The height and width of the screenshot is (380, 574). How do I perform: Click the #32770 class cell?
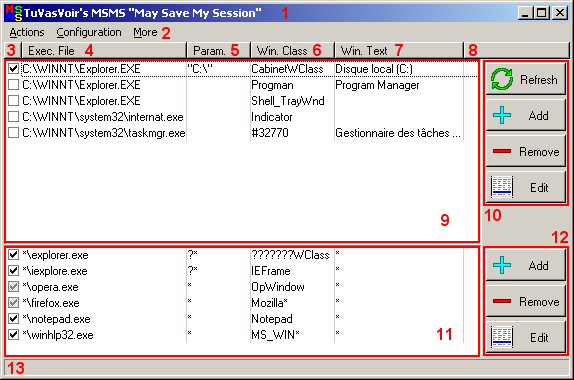[270, 133]
